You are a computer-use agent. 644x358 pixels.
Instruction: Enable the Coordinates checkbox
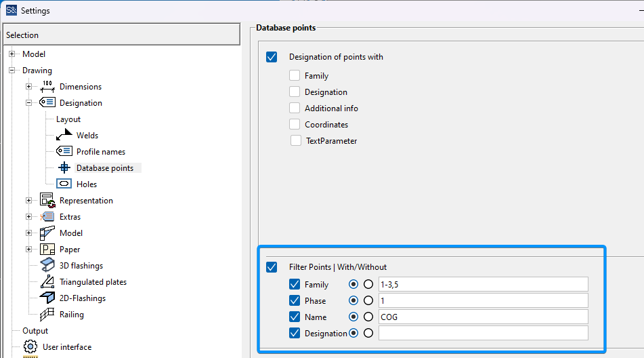(295, 124)
